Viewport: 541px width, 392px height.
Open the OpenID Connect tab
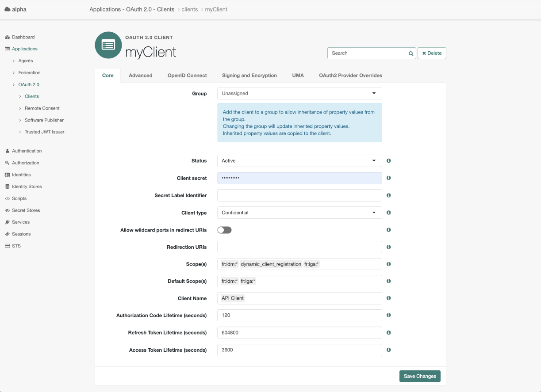pyautogui.click(x=187, y=75)
